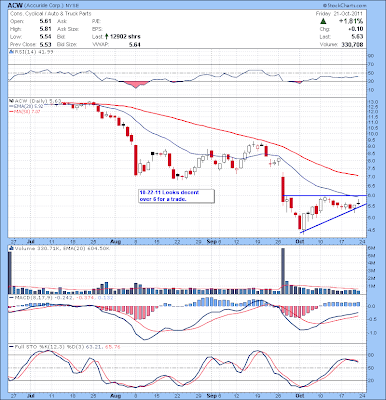Click the RSI(14) 41.93 legend text

pyautogui.click(x=33, y=52)
